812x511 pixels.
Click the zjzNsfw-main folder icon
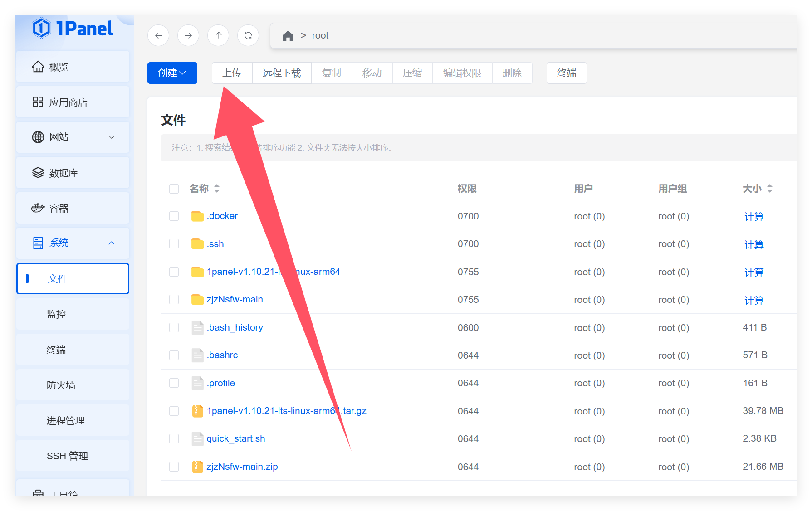[x=197, y=300]
